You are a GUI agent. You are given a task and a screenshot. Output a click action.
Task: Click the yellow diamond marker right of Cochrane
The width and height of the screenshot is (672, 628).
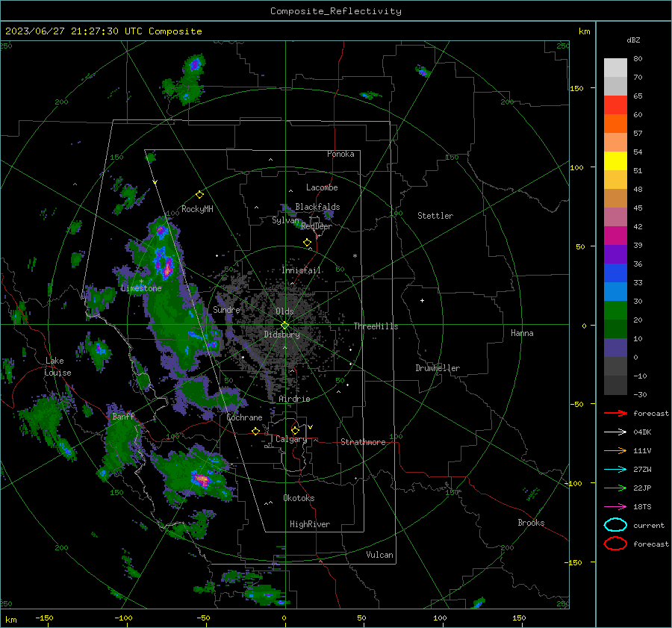pos(255,431)
